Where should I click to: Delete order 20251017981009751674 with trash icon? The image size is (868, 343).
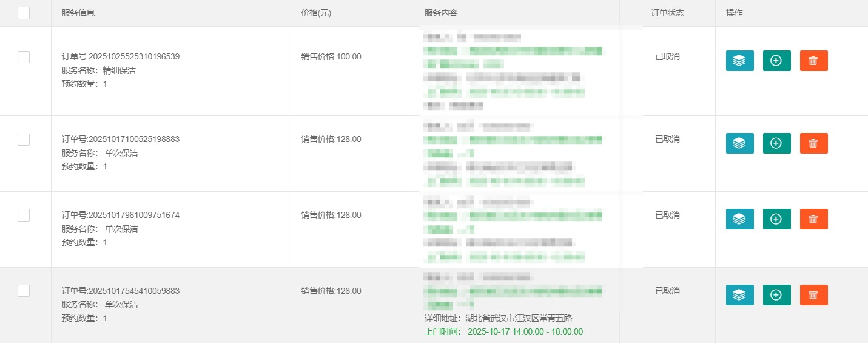tap(813, 219)
